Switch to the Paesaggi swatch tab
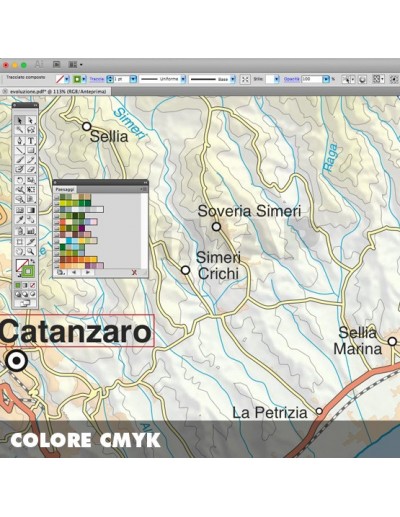 (65, 189)
